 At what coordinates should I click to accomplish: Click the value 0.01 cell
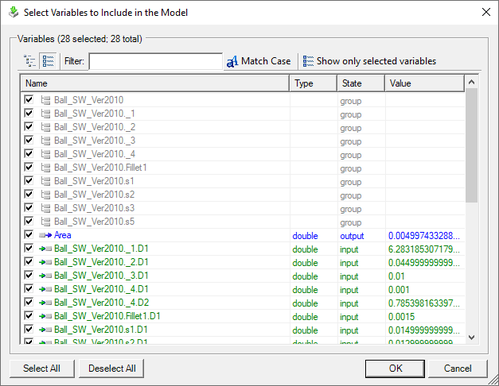pos(396,276)
